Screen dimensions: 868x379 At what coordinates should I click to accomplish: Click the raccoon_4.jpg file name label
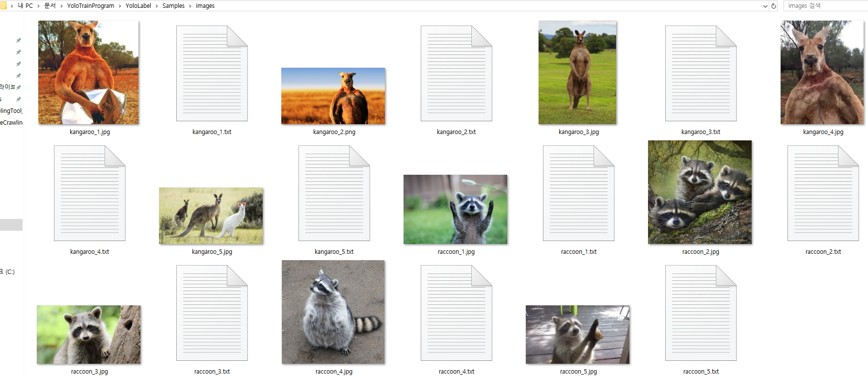[334, 372]
